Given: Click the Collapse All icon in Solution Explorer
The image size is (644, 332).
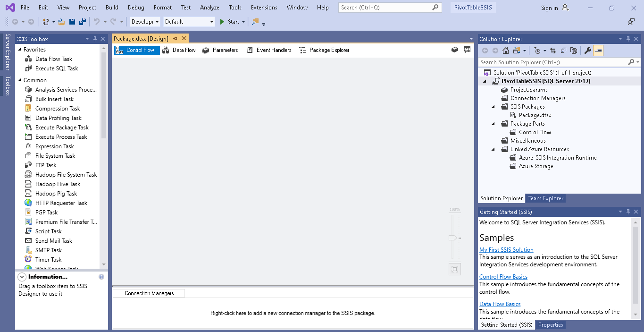Looking at the screenshot, I should (x=563, y=51).
